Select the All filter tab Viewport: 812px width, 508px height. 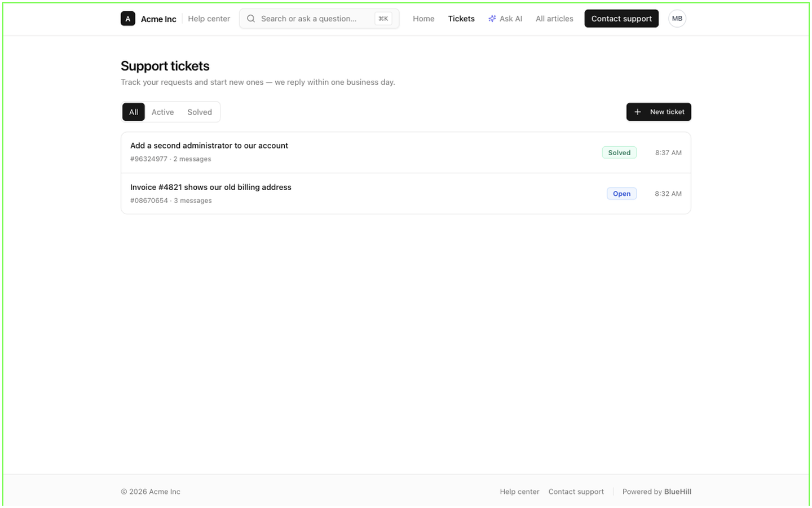pos(134,112)
